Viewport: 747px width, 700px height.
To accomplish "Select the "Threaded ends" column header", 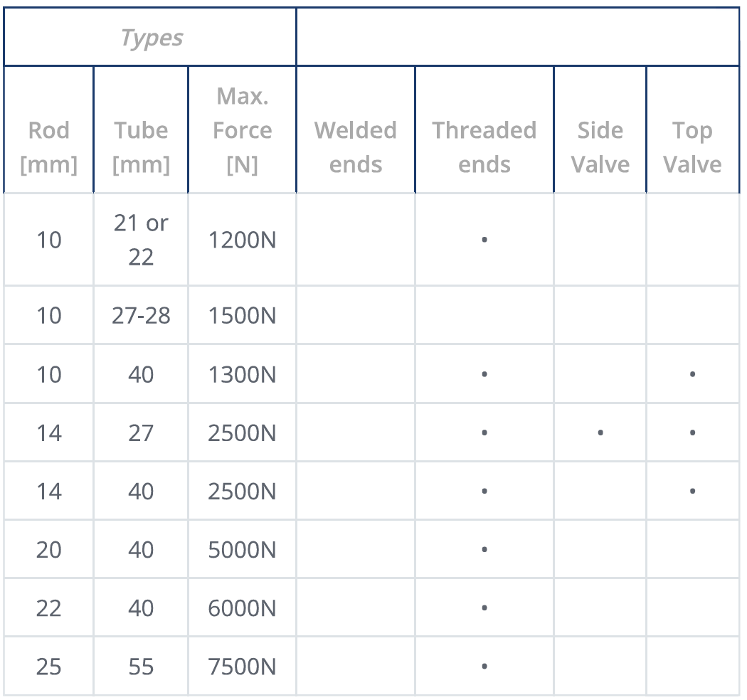I will tap(484, 147).
